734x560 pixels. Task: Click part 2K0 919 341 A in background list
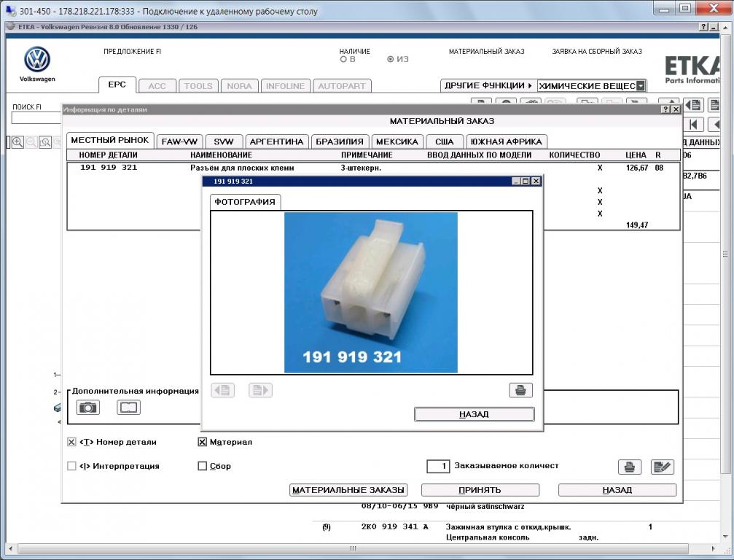point(394,526)
